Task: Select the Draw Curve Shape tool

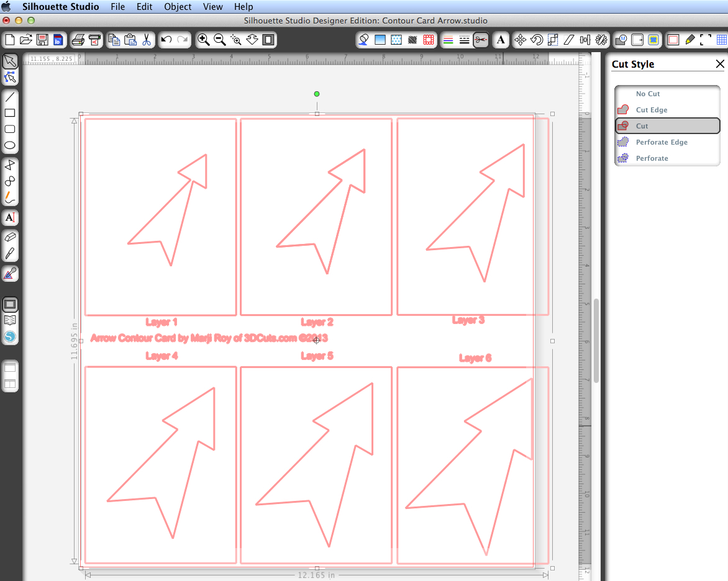Action: (10, 181)
